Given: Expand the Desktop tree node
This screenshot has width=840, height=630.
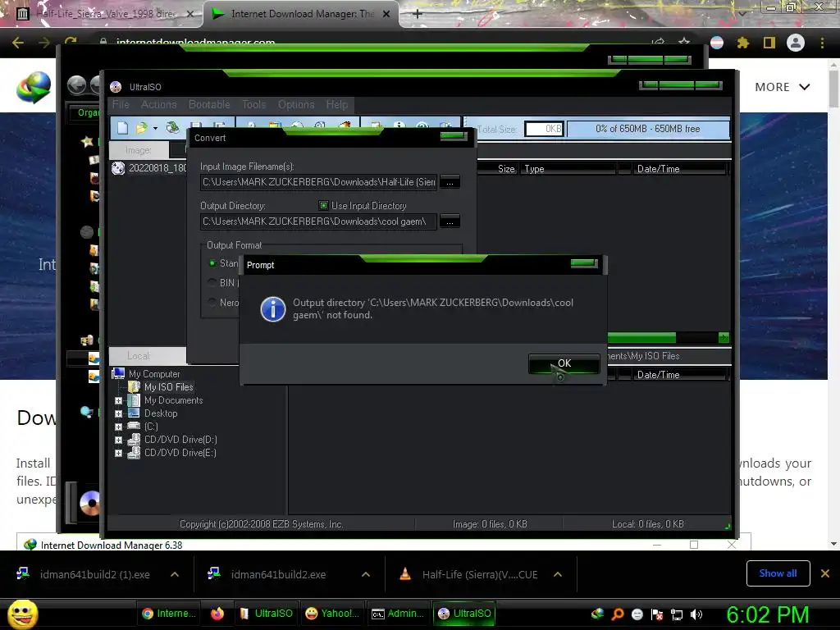Looking at the screenshot, I should (118, 413).
